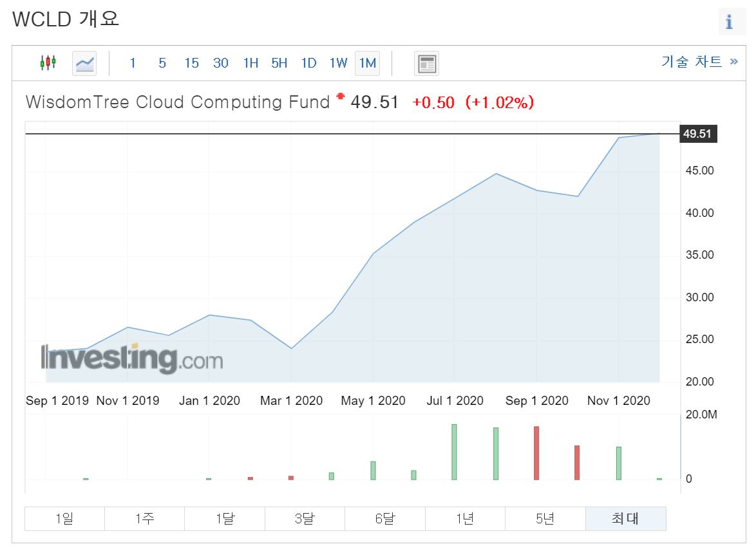
Task: Open the 기술 차트 link
Action: pyautogui.click(x=699, y=62)
